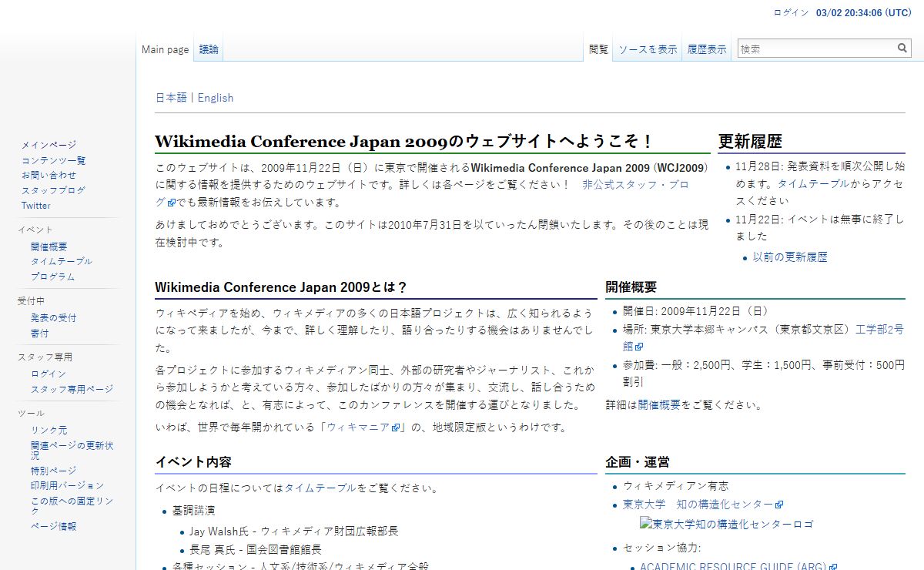Open ページ情報 tool link
Viewport: 924px width, 570px height.
[x=53, y=526]
